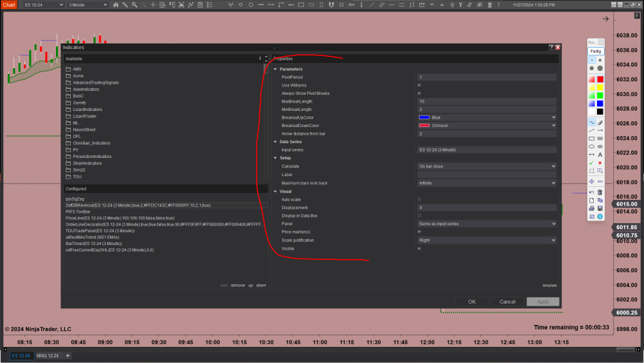Click the MaxBreakLength value field
Viewport: 644px width, 363px height.
click(x=487, y=101)
